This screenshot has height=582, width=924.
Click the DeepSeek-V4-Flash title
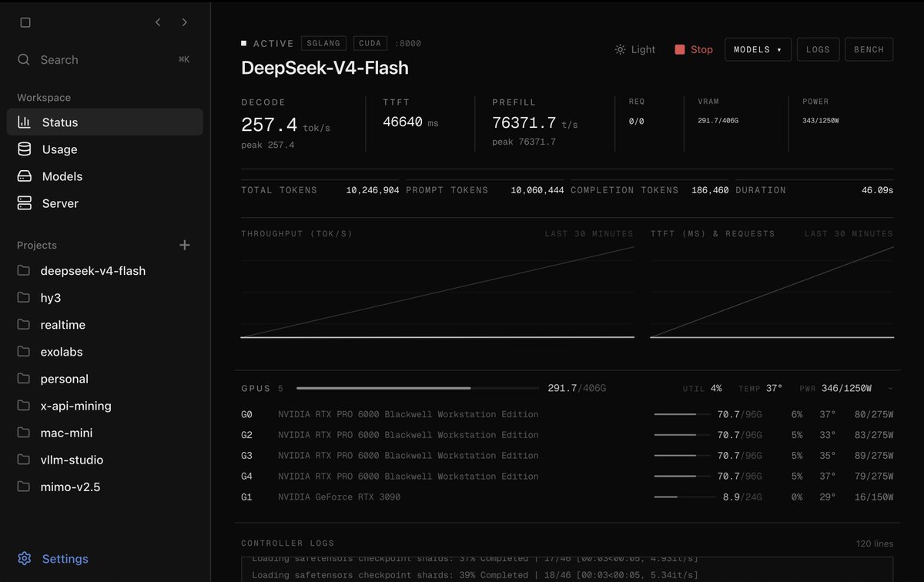click(325, 68)
